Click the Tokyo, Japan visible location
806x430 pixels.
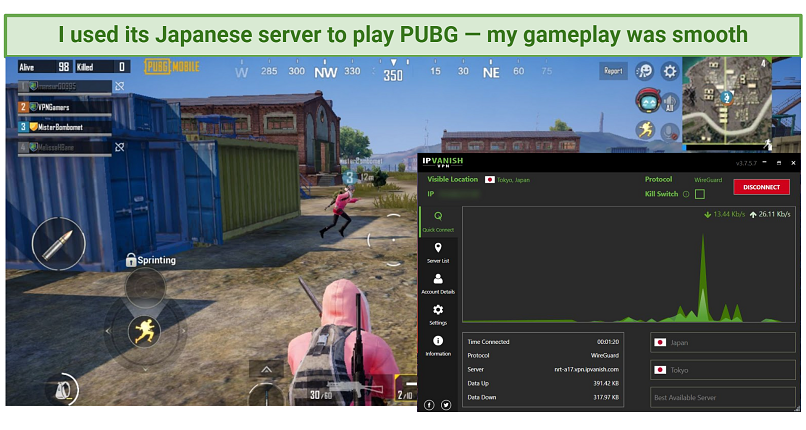coord(513,180)
